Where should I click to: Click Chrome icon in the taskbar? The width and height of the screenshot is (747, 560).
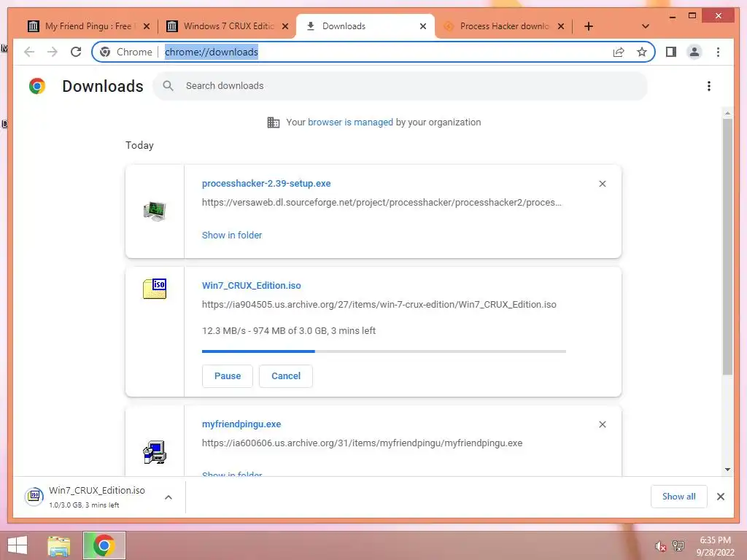pos(104,545)
